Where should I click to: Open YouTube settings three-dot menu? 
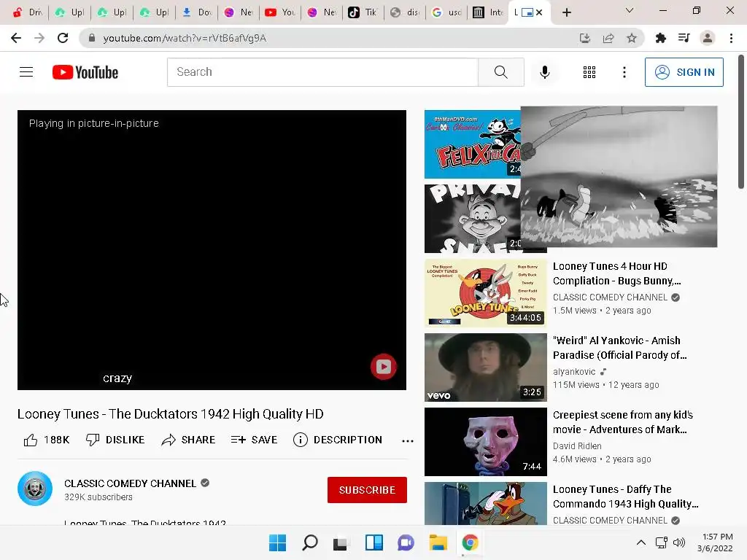click(x=624, y=72)
